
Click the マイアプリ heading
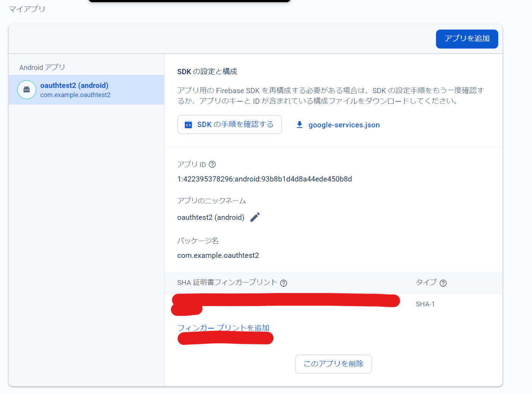27,9
